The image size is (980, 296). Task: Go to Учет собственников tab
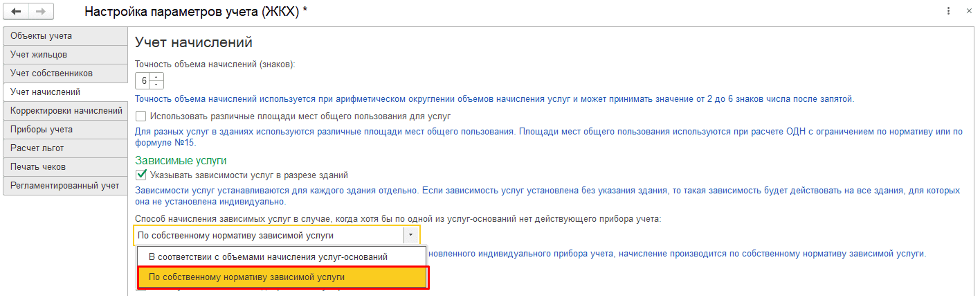click(x=65, y=73)
